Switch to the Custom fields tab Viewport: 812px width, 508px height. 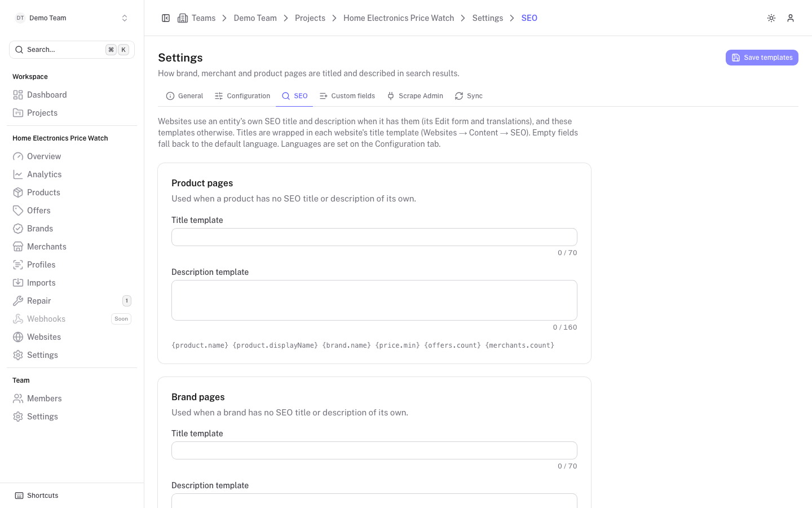click(347, 96)
